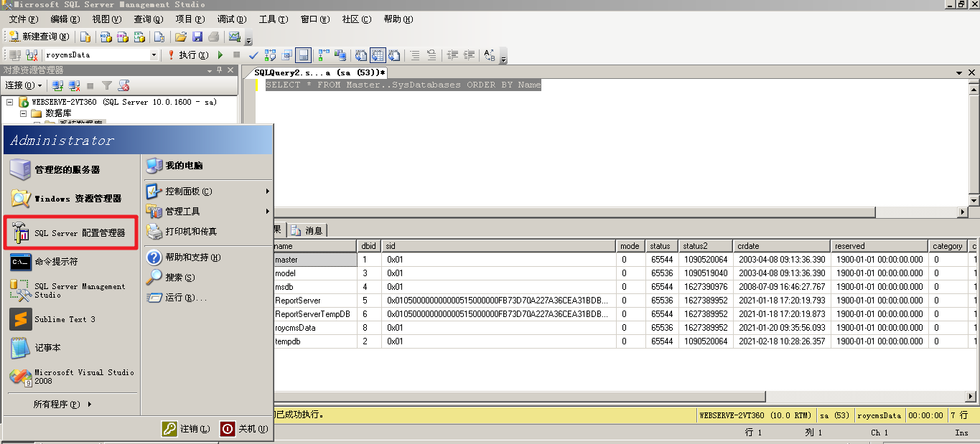
Task: Click the Open File folder icon
Action: (x=180, y=37)
